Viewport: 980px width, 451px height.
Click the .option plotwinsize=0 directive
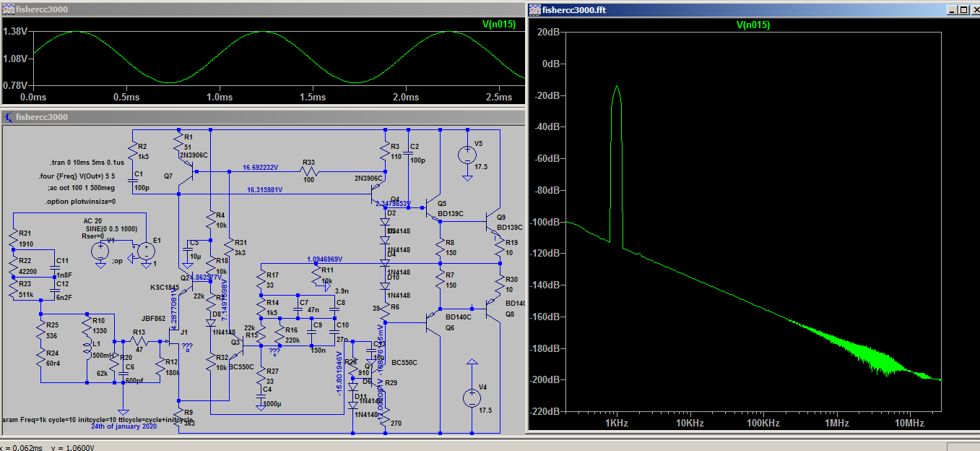[79, 202]
